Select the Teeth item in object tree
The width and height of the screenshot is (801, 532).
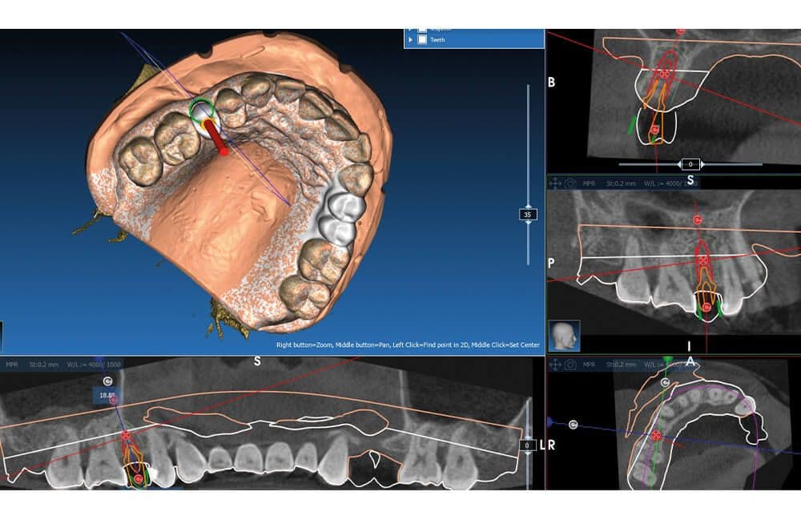click(x=437, y=40)
